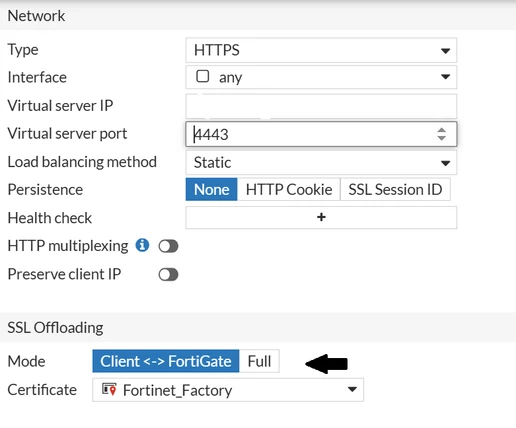Click the Virtual server IP field

pyautogui.click(x=321, y=106)
